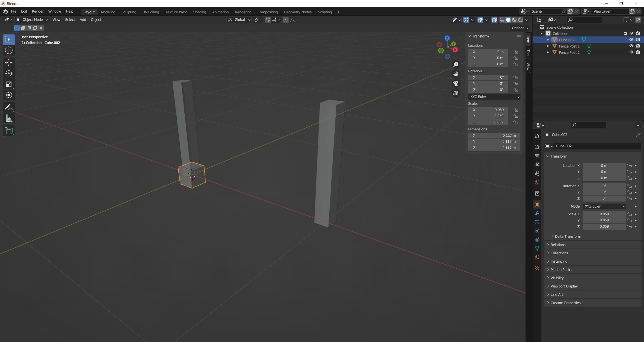Uncheck Collection exclude checkbox in outliner
644x342 pixels.
(x=625, y=33)
